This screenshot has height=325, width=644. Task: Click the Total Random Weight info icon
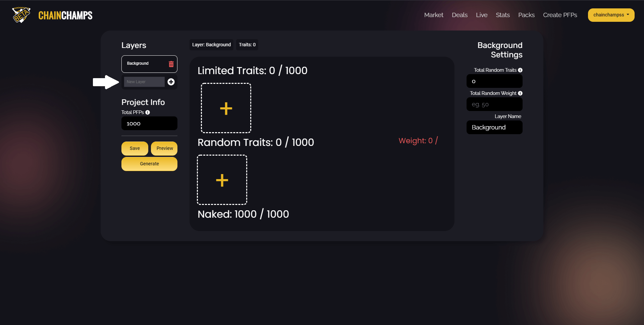[520, 93]
